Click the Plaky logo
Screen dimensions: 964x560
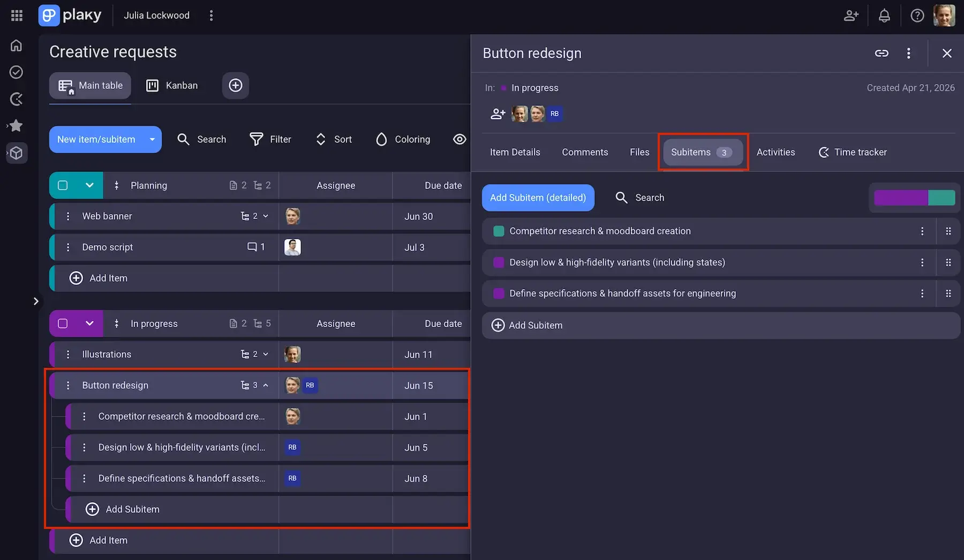pyautogui.click(x=70, y=16)
